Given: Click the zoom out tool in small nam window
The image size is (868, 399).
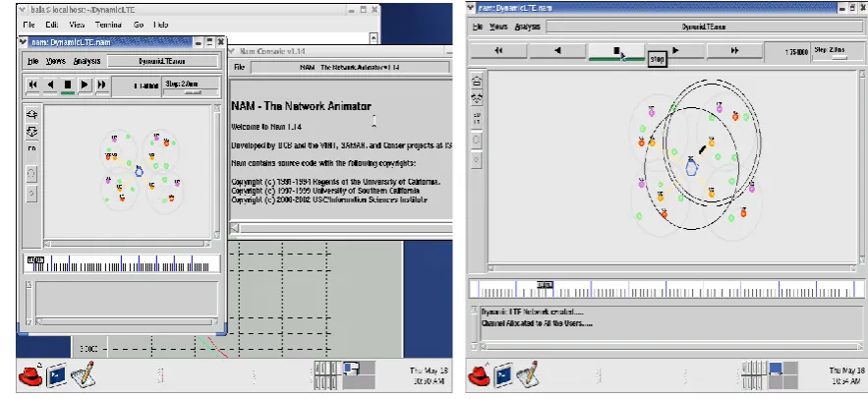Looking at the screenshot, I should click(32, 132).
